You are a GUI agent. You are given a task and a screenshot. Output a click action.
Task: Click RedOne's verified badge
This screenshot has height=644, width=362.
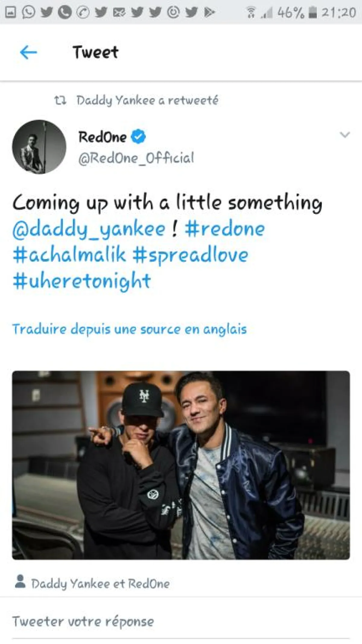(138, 136)
